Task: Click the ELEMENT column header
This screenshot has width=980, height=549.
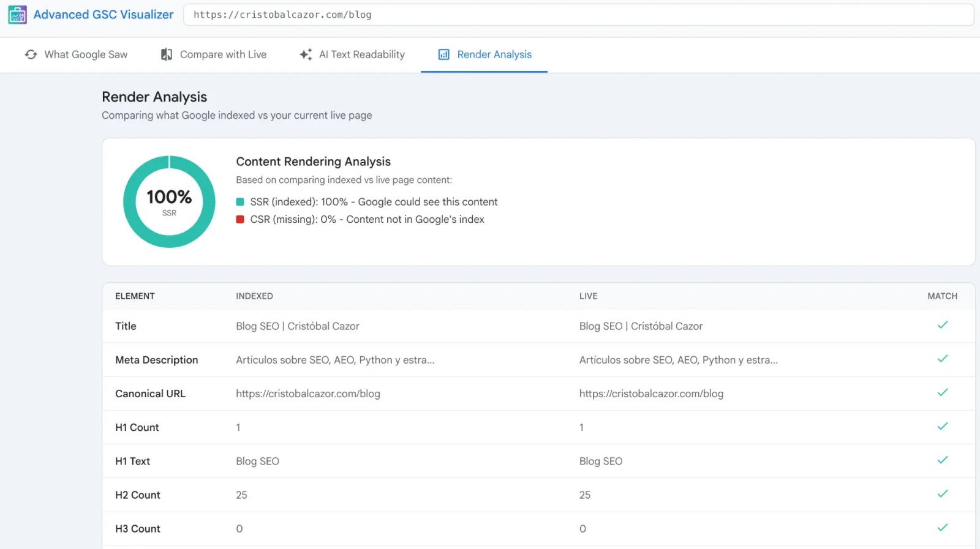Action: (x=135, y=296)
